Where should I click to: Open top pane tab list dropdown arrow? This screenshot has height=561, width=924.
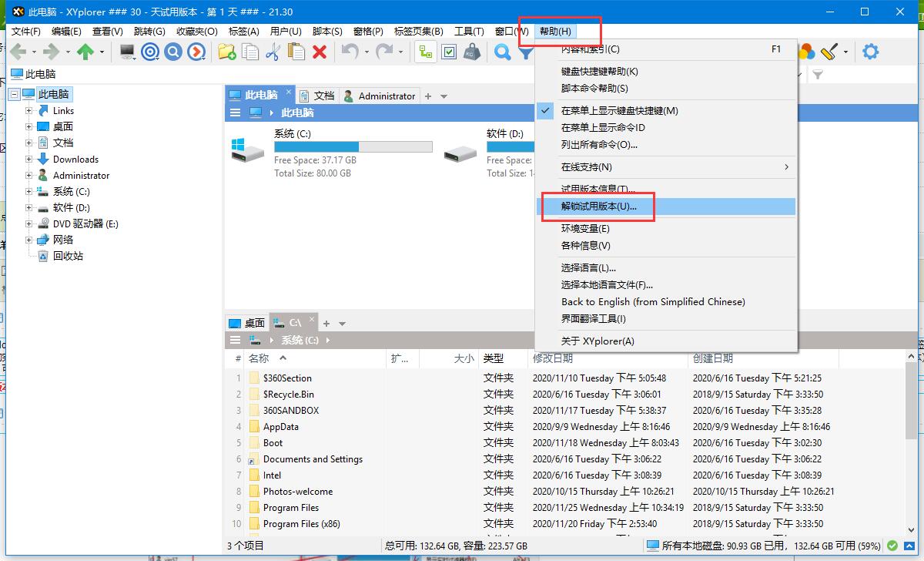tap(444, 96)
